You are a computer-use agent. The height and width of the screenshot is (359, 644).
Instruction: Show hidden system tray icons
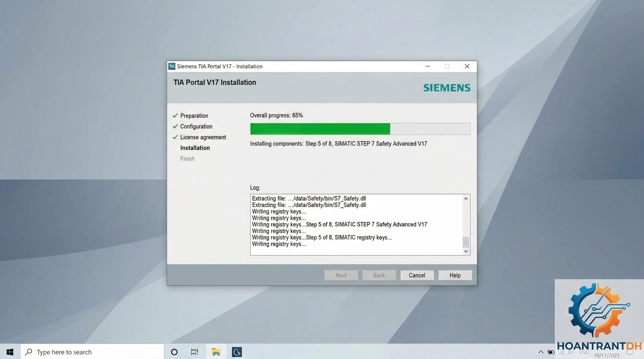pos(541,352)
